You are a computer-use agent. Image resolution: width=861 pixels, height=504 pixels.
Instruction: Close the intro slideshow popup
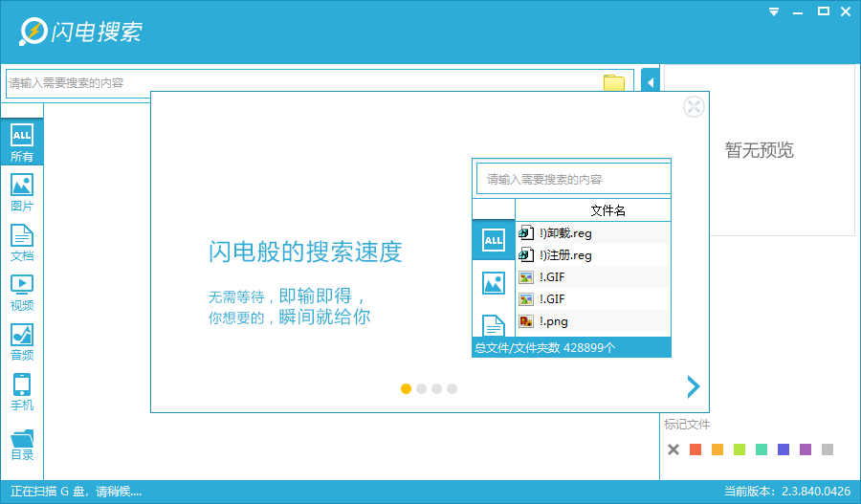(695, 107)
